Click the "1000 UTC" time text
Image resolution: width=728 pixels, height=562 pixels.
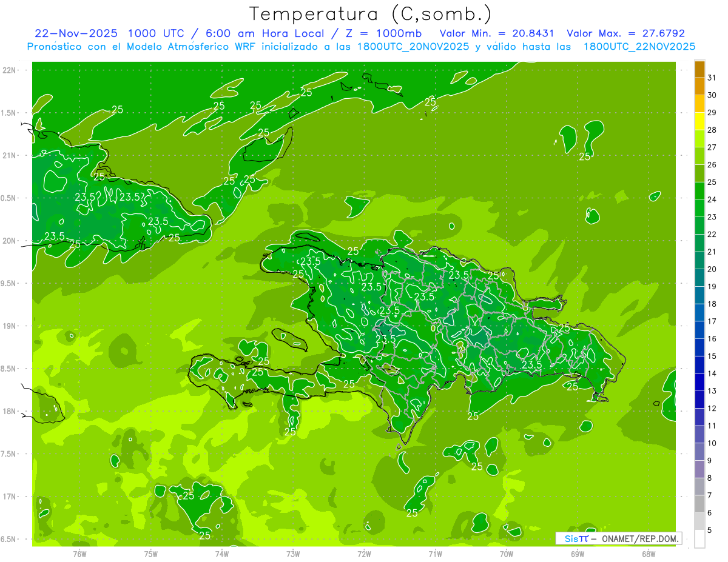coord(156,33)
